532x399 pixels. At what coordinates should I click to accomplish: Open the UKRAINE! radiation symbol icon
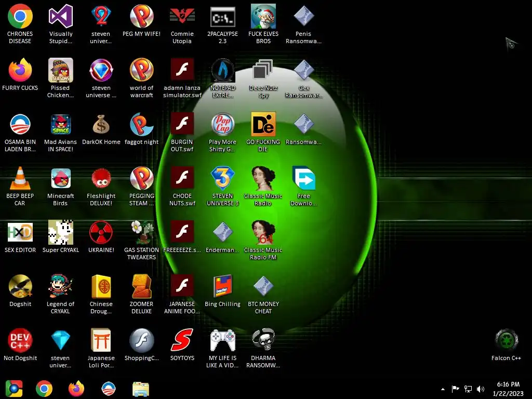tap(101, 232)
